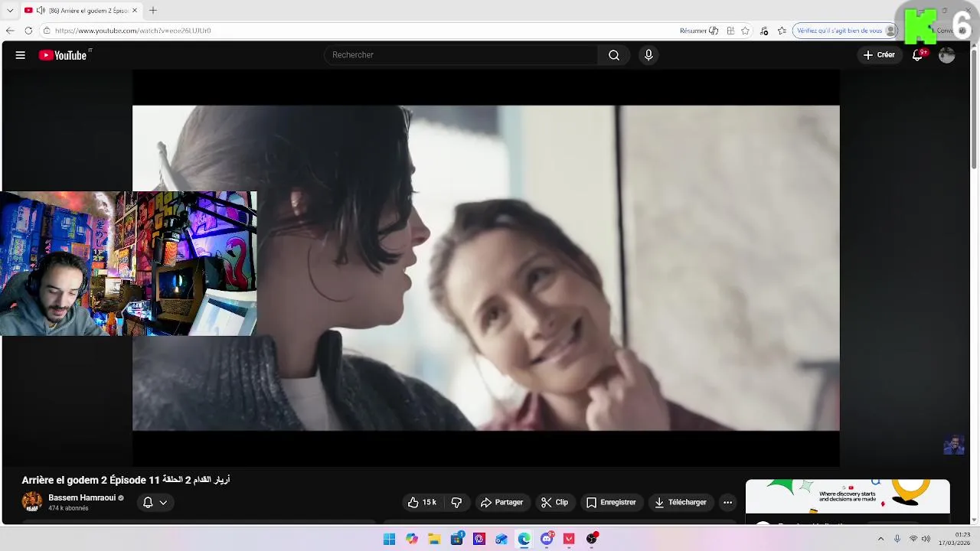Click the tray microphone icon
This screenshot has width=980, height=551.
pyautogui.click(x=897, y=539)
